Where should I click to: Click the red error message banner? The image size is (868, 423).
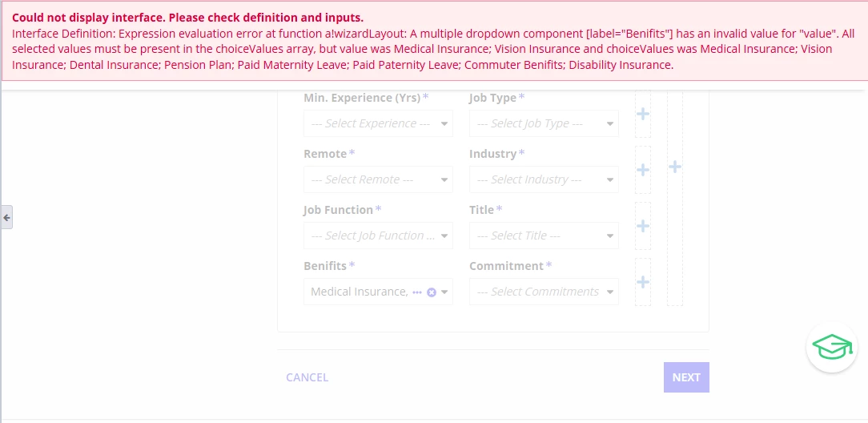pyautogui.click(x=434, y=41)
